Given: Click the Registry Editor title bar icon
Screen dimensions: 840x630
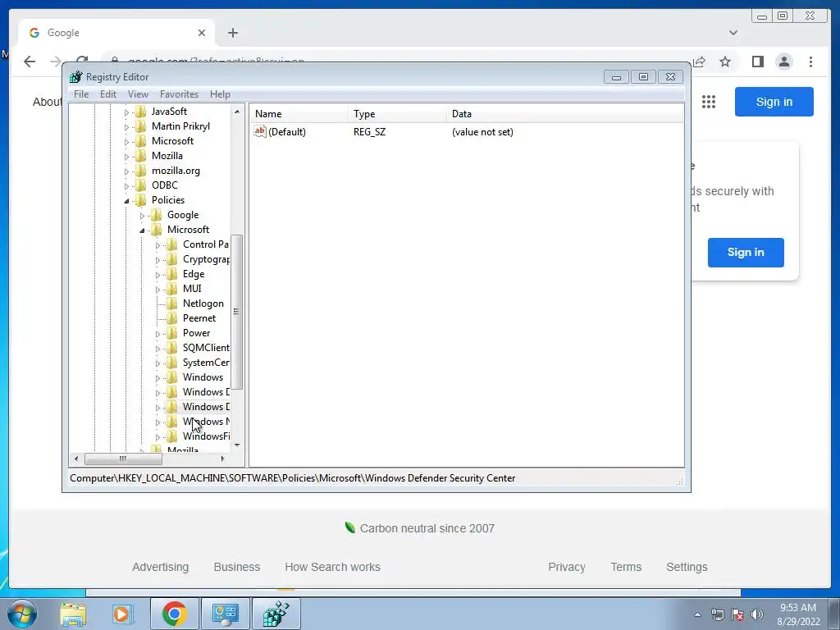Looking at the screenshot, I should click(x=76, y=76).
